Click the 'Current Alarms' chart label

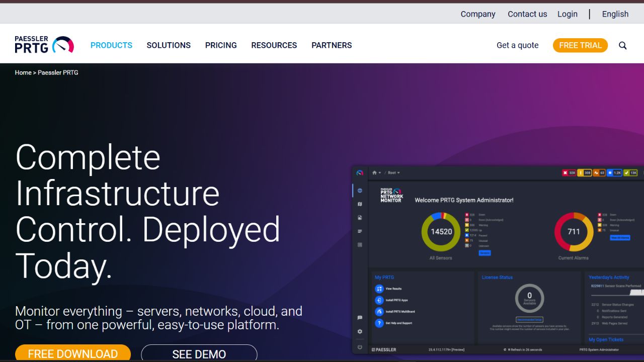pyautogui.click(x=574, y=258)
